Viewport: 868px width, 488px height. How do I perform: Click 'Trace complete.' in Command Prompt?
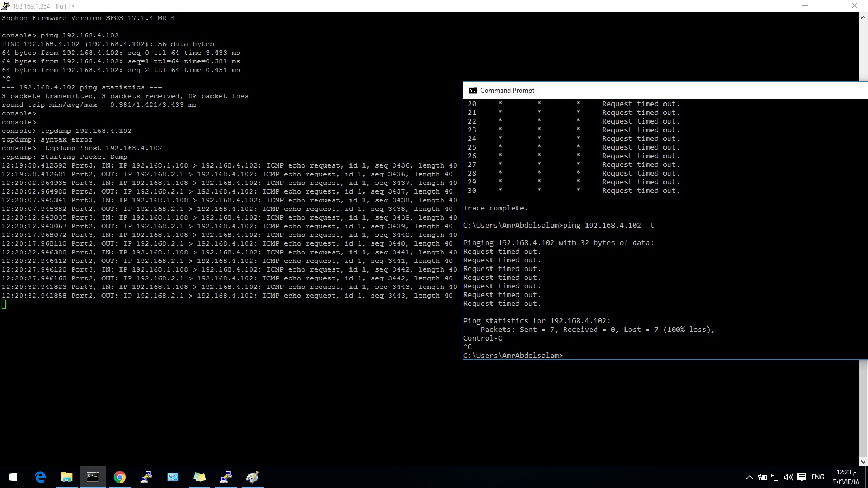pos(495,208)
